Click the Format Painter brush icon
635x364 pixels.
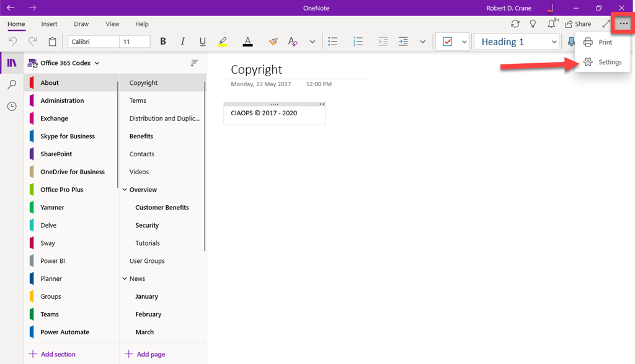tap(273, 42)
